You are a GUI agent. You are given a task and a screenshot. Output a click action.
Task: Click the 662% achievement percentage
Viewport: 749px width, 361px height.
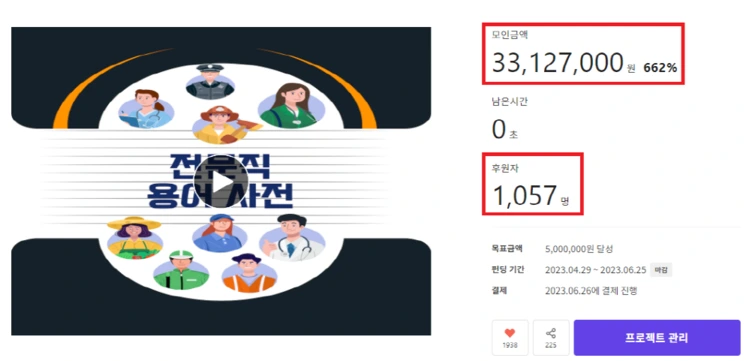click(660, 68)
